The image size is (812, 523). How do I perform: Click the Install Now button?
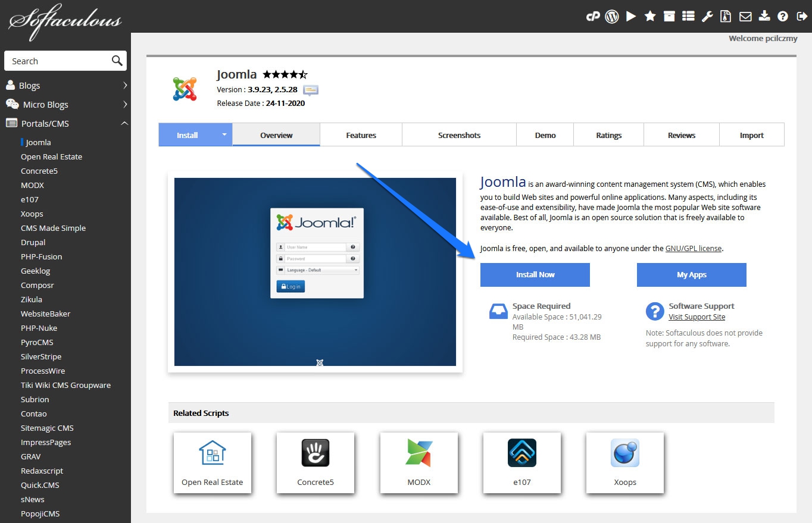pos(535,275)
